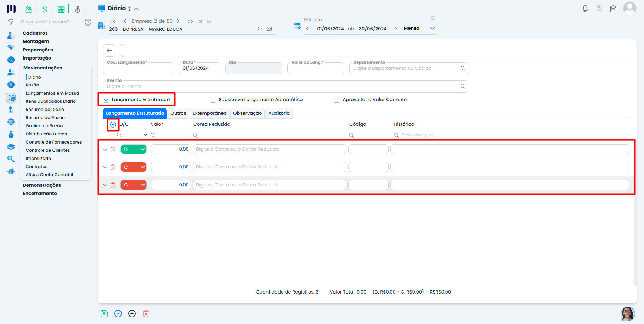
Task: Open the green D debit/credit dropdown
Action: click(134, 150)
